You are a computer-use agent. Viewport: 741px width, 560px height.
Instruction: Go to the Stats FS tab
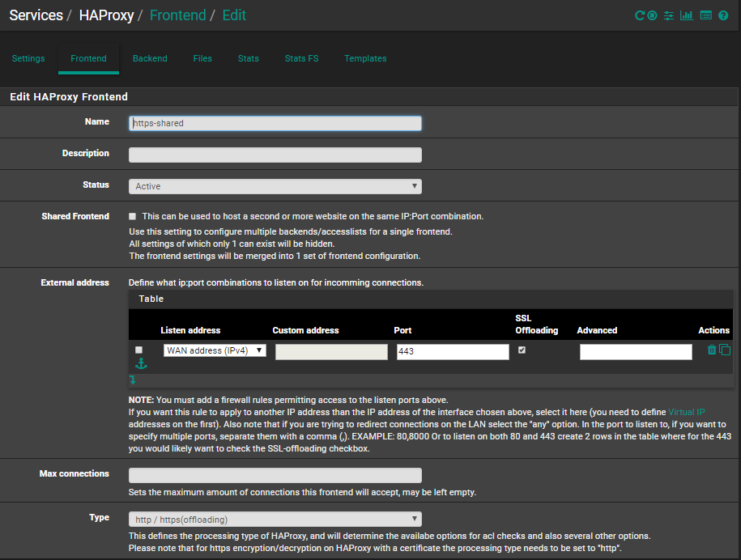(301, 58)
